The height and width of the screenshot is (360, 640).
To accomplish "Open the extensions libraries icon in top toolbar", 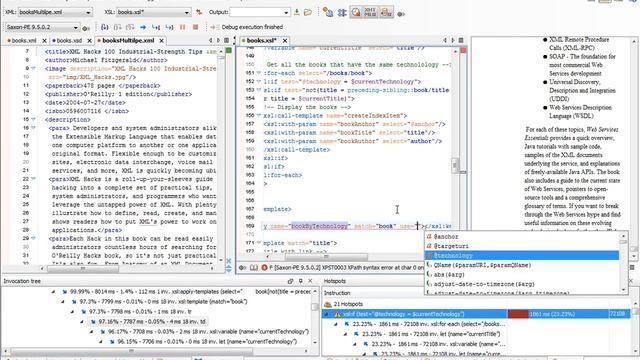I will click(342, 12).
